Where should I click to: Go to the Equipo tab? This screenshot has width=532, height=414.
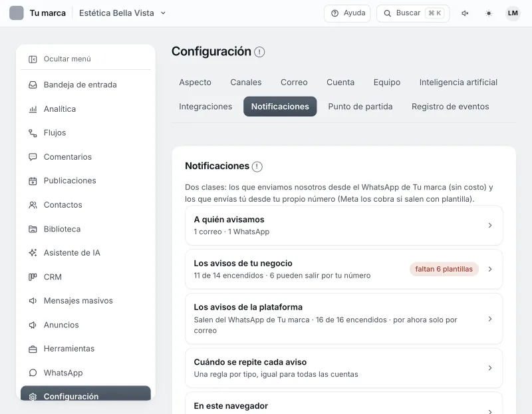(x=387, y=83)
